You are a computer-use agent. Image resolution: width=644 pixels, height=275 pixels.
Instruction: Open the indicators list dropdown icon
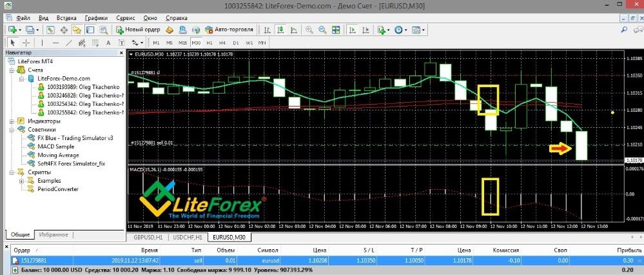(382, 30)
